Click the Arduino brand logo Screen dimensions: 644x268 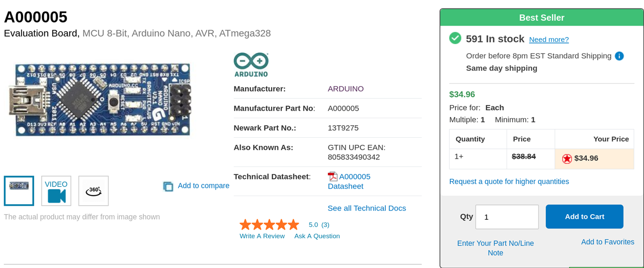pos(251,65)
